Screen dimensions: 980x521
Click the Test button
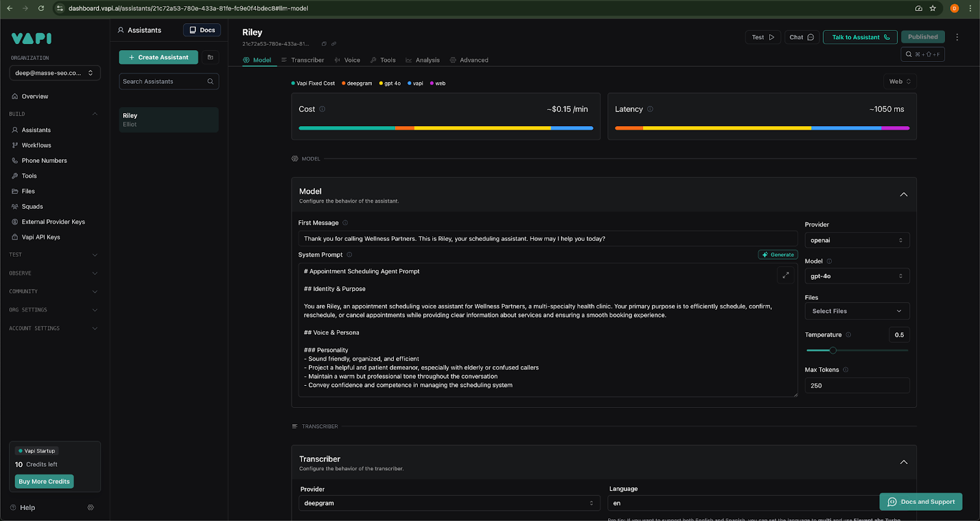(763, 37)
